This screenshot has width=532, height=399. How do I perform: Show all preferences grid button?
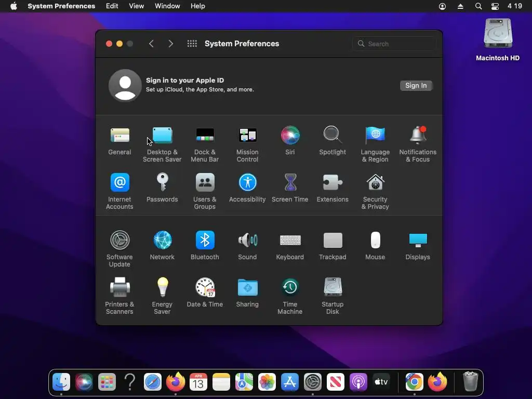(x=192, y=44)
